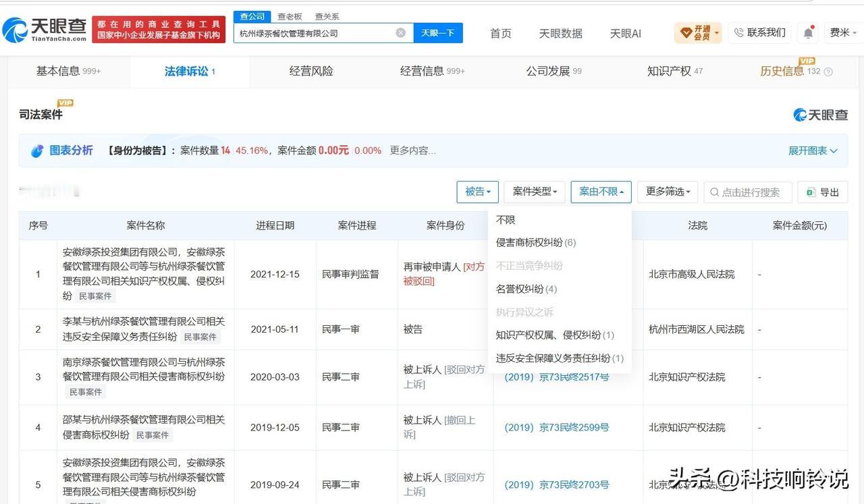Image resolution: width=864 pixels, height=504 pixels.
Task: Click the 2021-12-15 date cell
Action: point(275,275)
